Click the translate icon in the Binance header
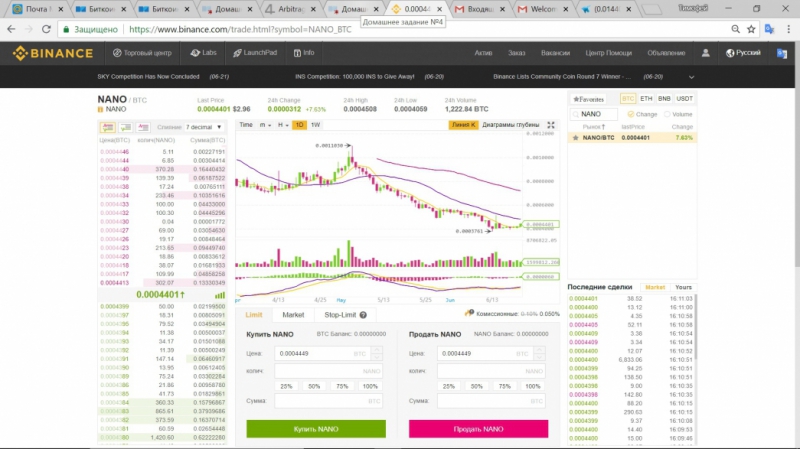 pyautogui.click(x=781, y=53)
